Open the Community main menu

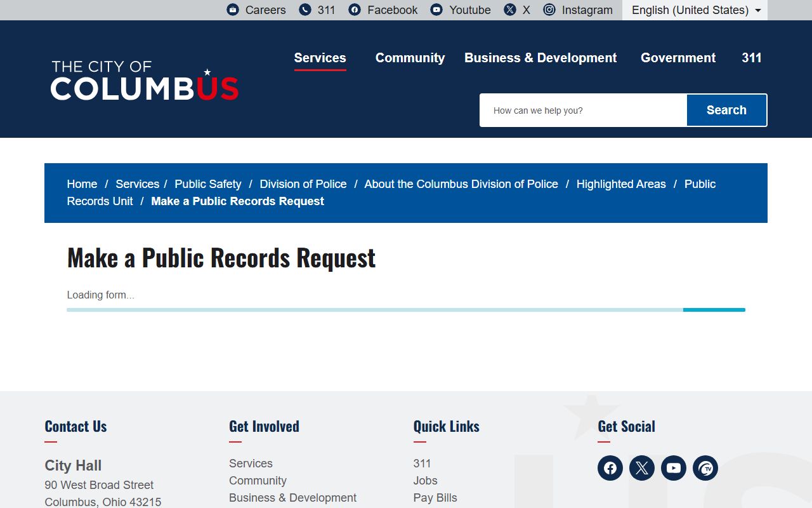410,58
